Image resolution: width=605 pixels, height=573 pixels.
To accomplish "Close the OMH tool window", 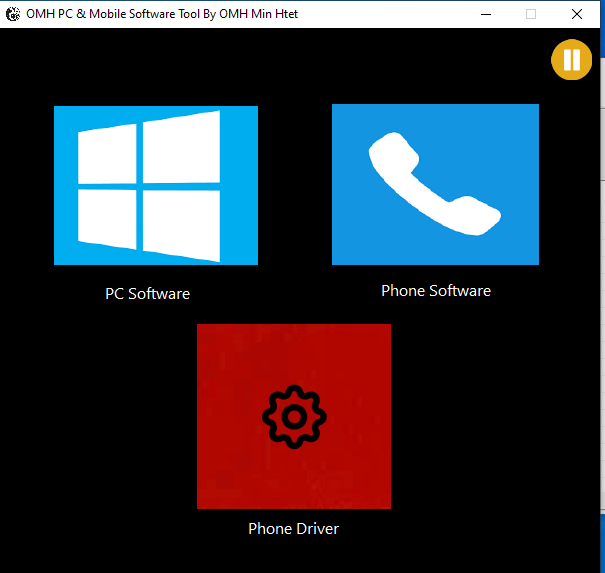I will 576,14.
